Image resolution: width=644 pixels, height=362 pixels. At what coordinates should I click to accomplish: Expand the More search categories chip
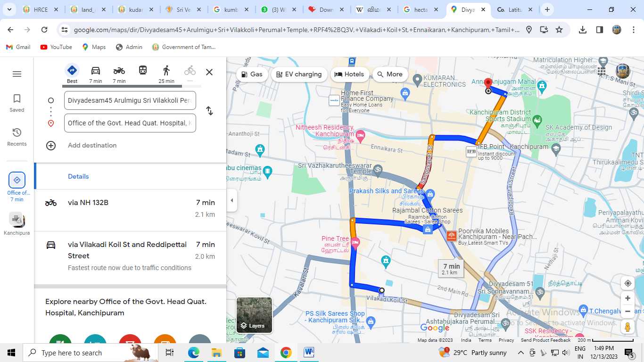click(x=390, y=74)
